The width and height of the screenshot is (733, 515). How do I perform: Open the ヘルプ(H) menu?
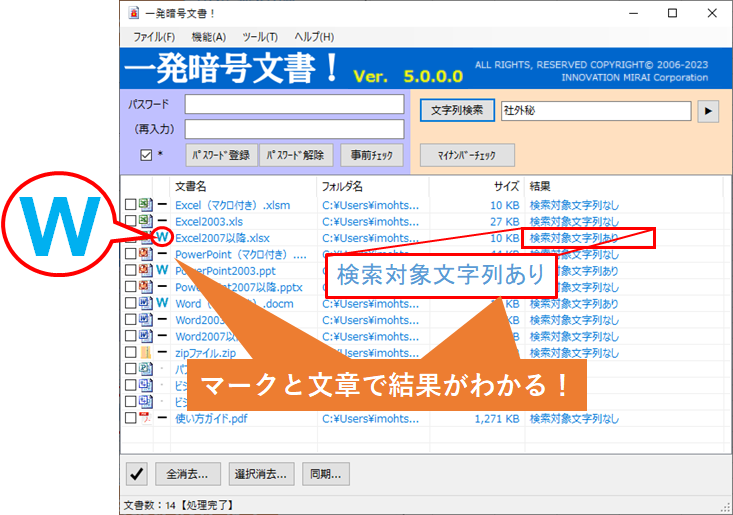(x=314, y=37)
